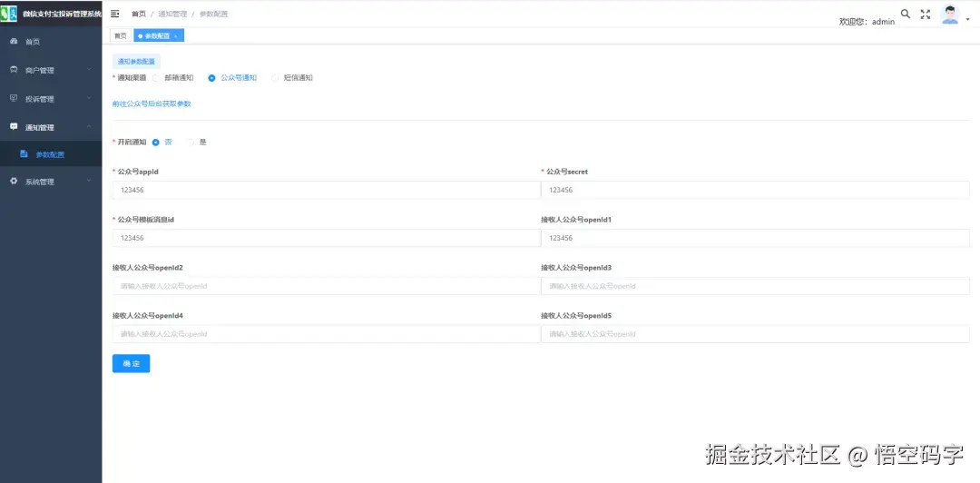Viewport: 980px width, 483px height.
Task: Select the 邮箱通知 radio button
Action: 155,78
